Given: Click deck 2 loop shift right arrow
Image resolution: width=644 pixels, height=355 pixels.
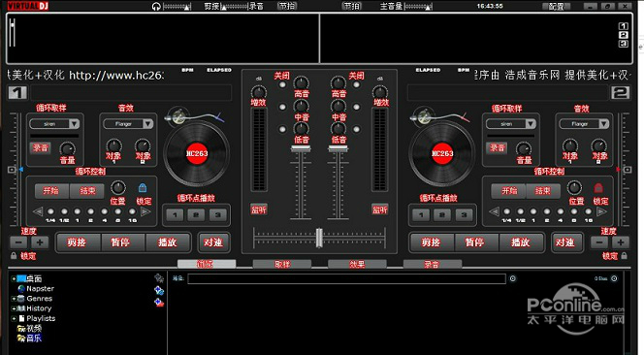Looking at the screenshot, I should pyautogui.click(x=601, y=211).
